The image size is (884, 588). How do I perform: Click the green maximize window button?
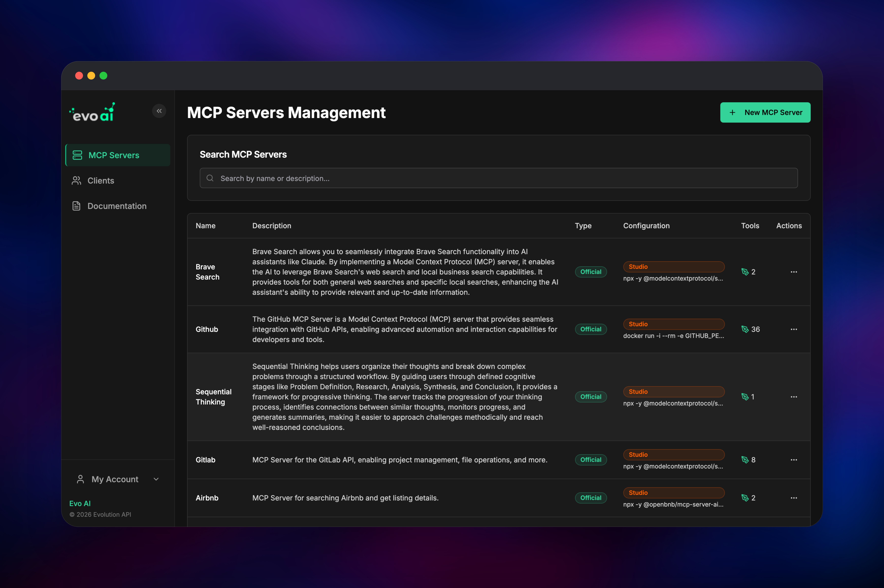pyautogui.click(x=103, y=76)
